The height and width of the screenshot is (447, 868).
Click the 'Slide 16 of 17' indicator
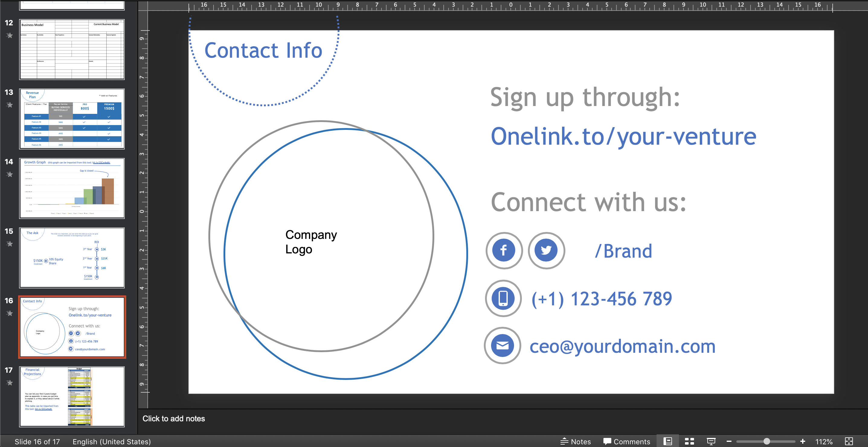pyautogui.click(x=37, y=441)
